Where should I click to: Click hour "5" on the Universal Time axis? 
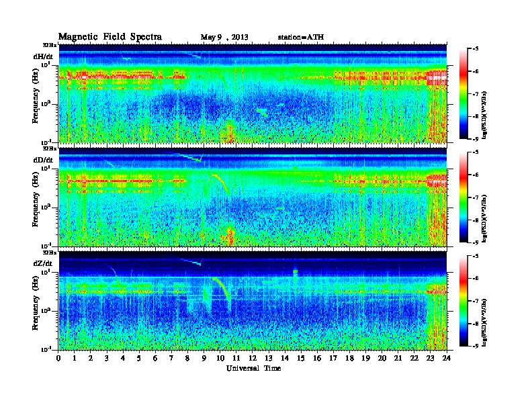[x=139, y=358]
